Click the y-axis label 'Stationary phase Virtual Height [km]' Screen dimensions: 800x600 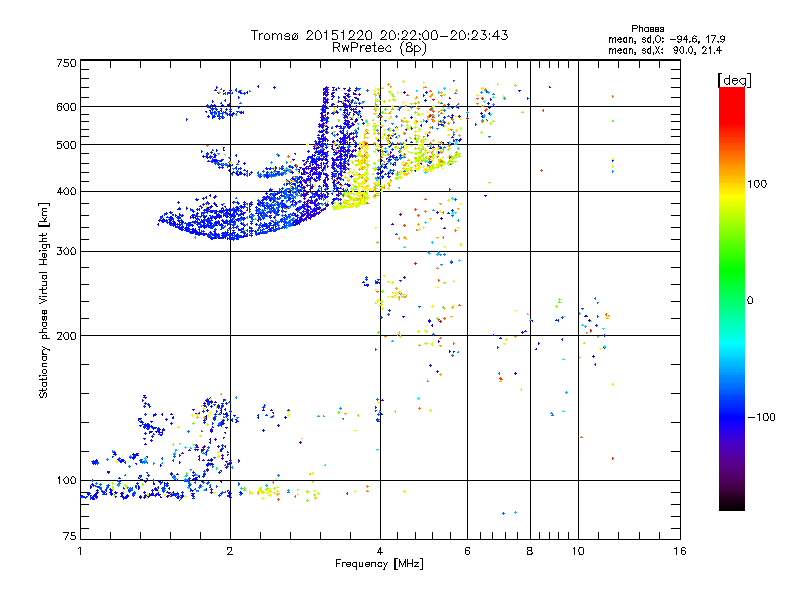[44, 300]
